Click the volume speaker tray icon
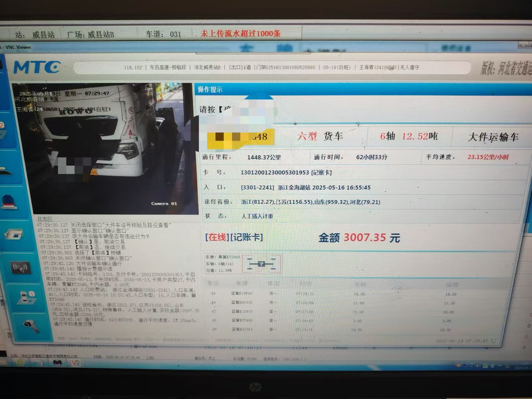This screenshot has height=399, width=532. 479,366
